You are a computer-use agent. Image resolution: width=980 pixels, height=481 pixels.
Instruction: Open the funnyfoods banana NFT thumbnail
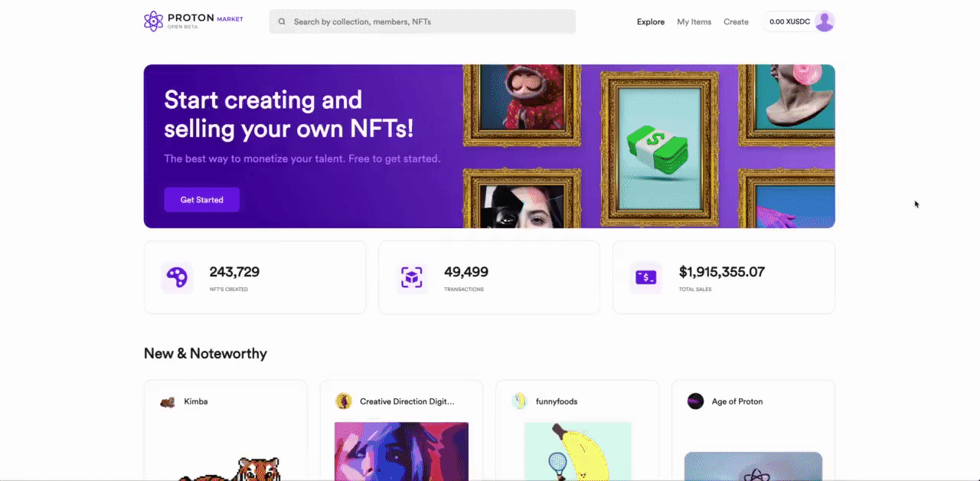(577, 451)
